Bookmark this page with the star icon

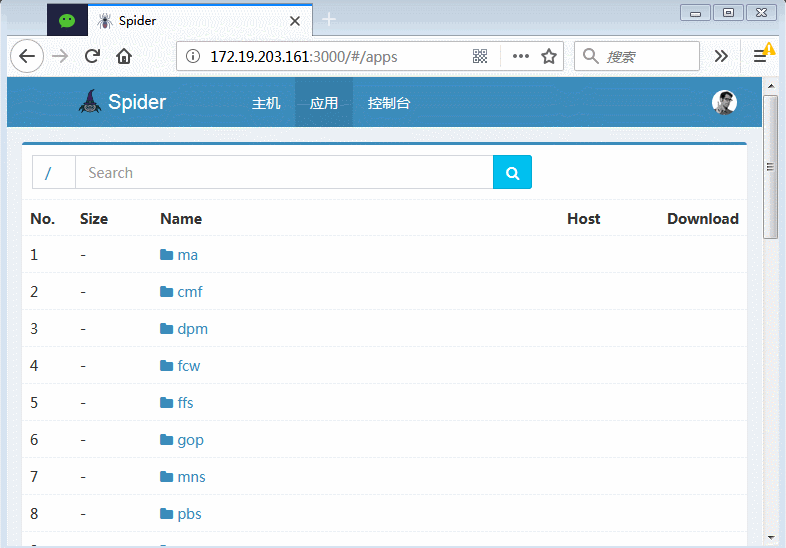(x=549, y=56)
